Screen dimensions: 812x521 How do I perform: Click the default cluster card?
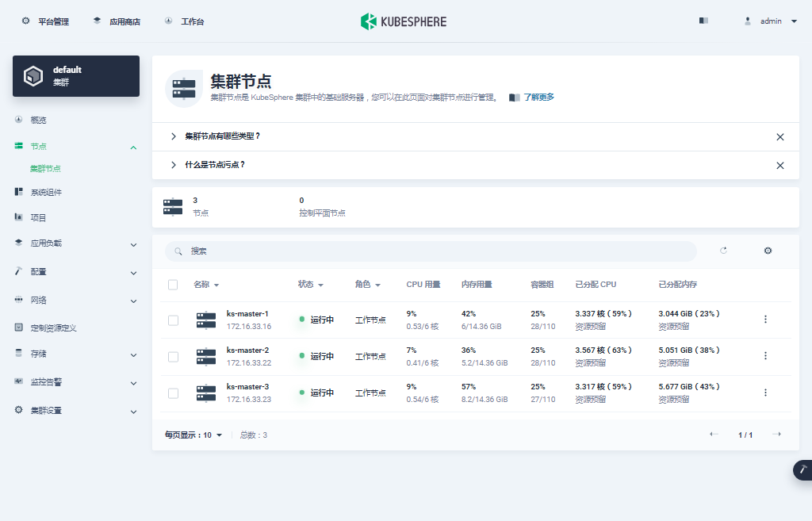76,76
